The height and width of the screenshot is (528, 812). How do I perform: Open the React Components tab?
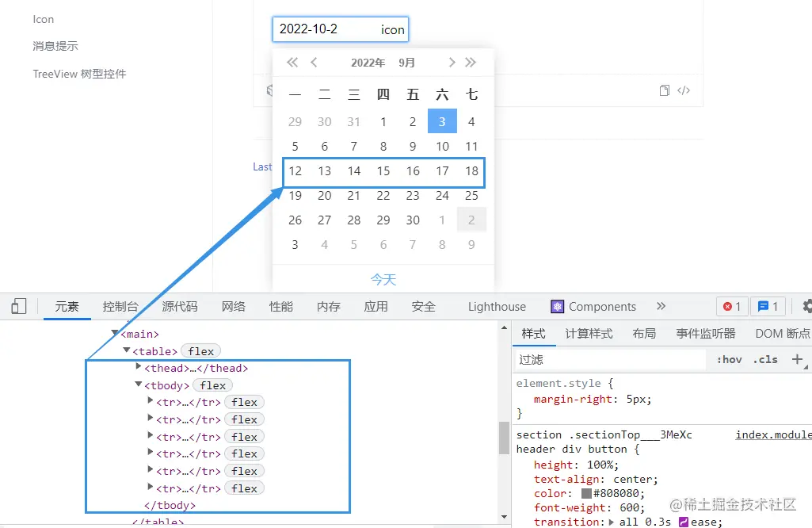(x=593, y=306)
